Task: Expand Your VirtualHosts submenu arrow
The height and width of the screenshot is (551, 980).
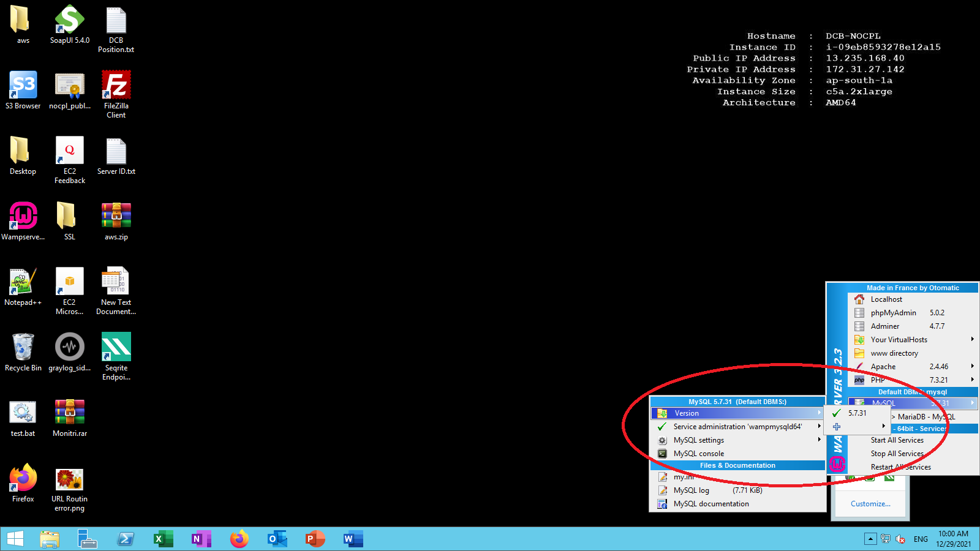Action: [972, 339]
